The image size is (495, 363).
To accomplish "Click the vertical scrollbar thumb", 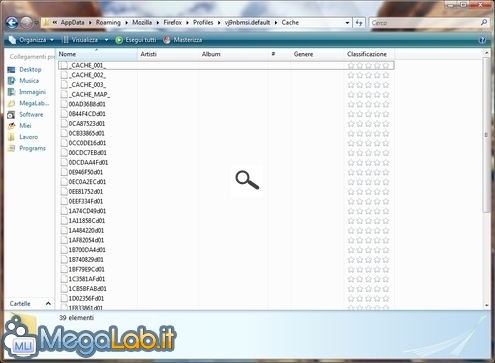I will click(486, 134).
